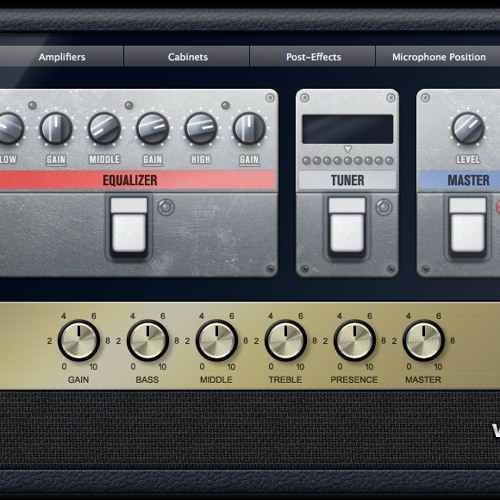Open the Amplifiers tab
Viewport: 500px width, 500px height.
pos(62,57)
